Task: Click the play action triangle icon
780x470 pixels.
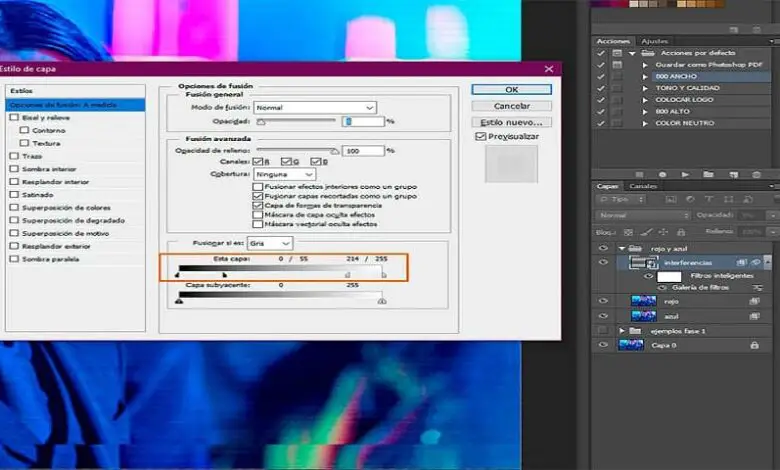Action: click(685, 175)
